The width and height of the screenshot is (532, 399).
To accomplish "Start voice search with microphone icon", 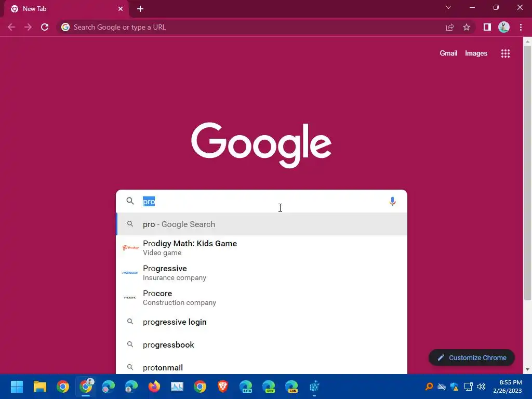I will click(392, 201).
